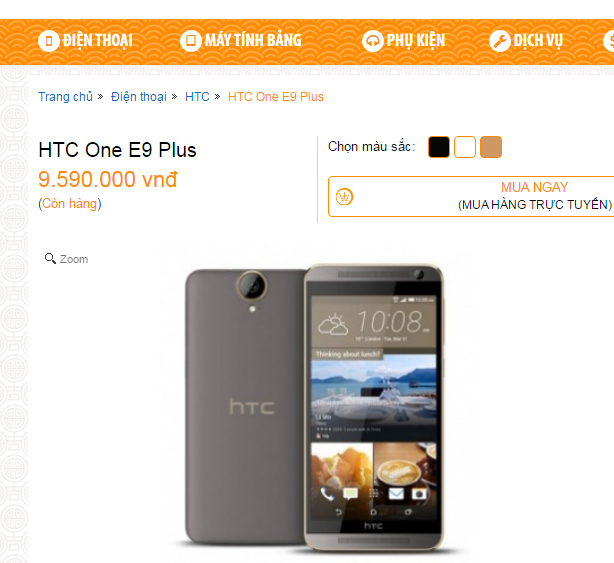Viewport: 614px width, 563px height.
Task: Open the HTC breadcrumb link
Action: click(x=197, y=97)
